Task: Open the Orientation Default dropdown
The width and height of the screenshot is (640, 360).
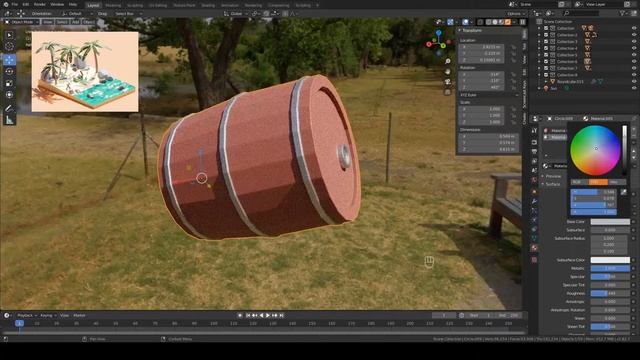Action: click(77, 13)
